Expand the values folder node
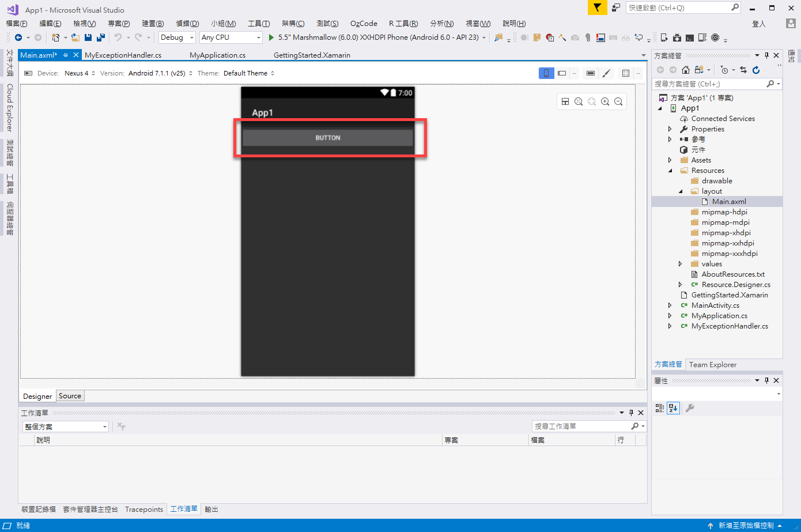 680,264
